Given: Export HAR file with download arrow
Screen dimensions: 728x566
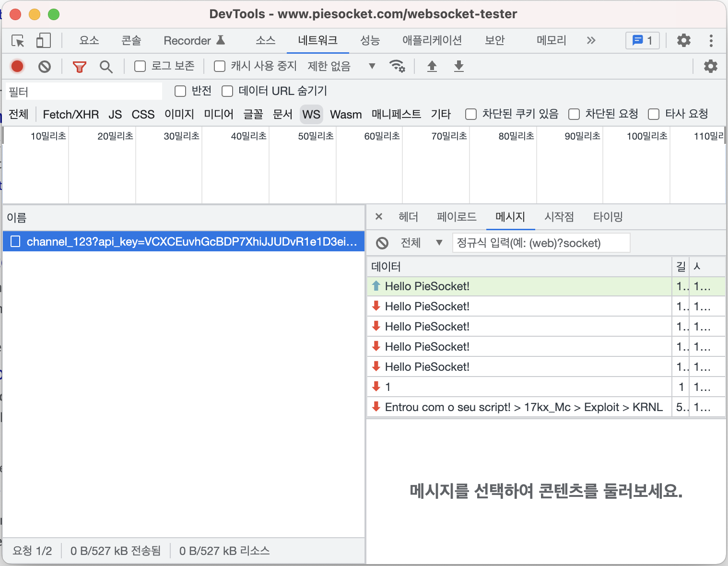Looking at the screenshot, I should [x=459, y=66].
